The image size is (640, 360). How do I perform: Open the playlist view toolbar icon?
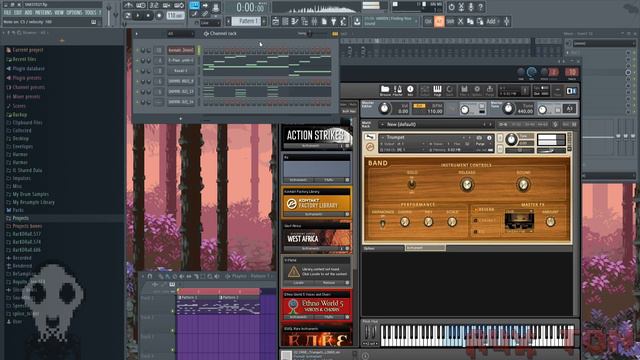tap(276, 21)
